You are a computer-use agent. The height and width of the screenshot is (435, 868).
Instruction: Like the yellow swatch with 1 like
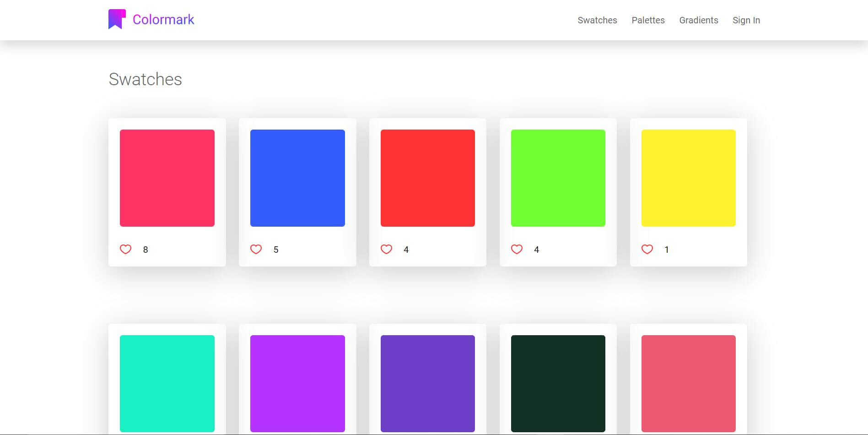[x=647, y=249]
